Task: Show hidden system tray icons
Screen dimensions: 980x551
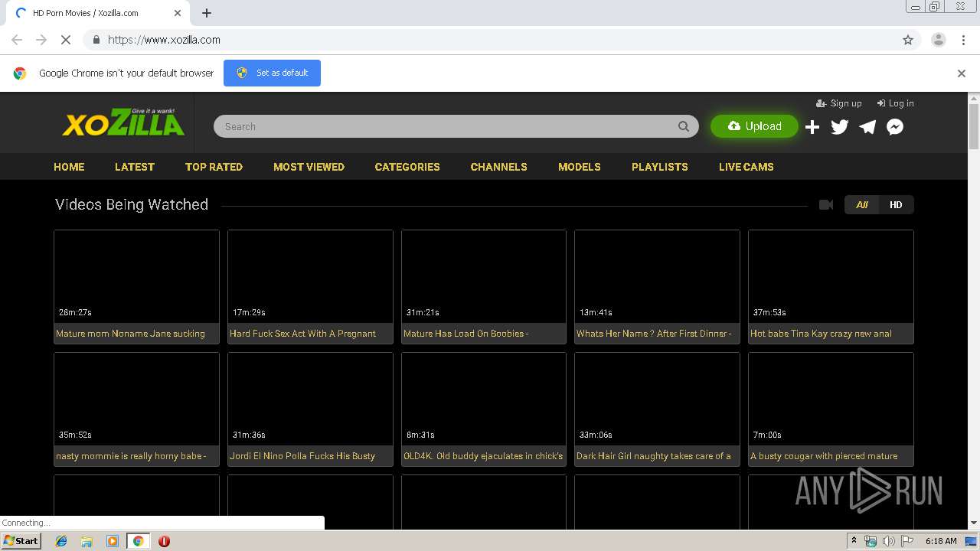Action: 854,541
